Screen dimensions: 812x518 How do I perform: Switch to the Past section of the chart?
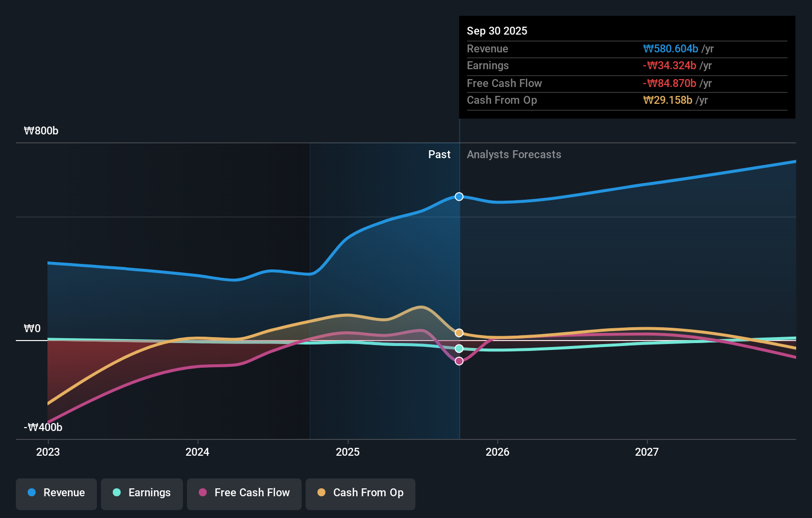point(439,154)
